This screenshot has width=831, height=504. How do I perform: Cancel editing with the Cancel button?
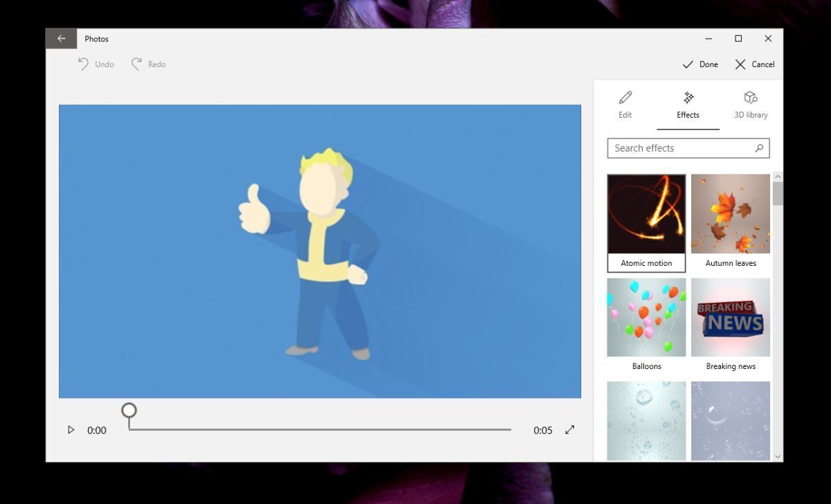click(753, 64)
